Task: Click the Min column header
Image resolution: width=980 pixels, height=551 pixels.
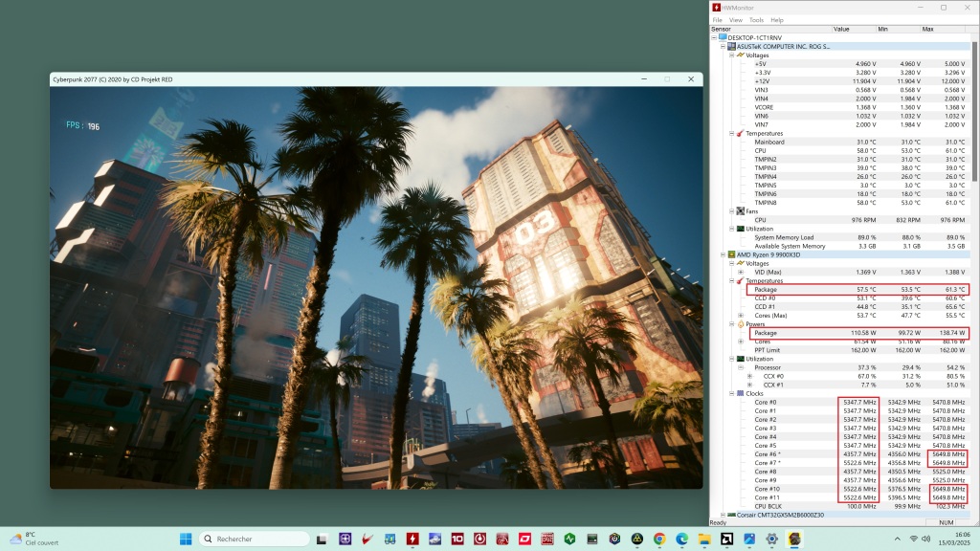Action: pos(898,29)
